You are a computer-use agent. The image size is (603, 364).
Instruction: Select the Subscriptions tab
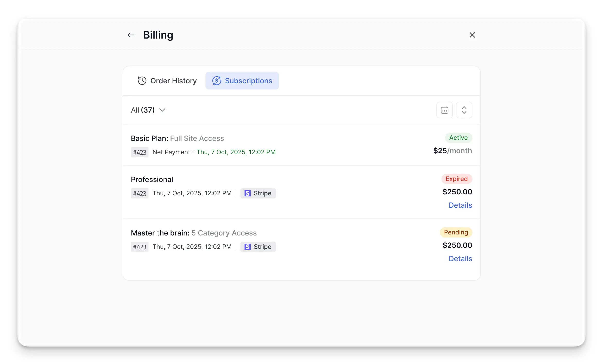click(x=242, y=81)
